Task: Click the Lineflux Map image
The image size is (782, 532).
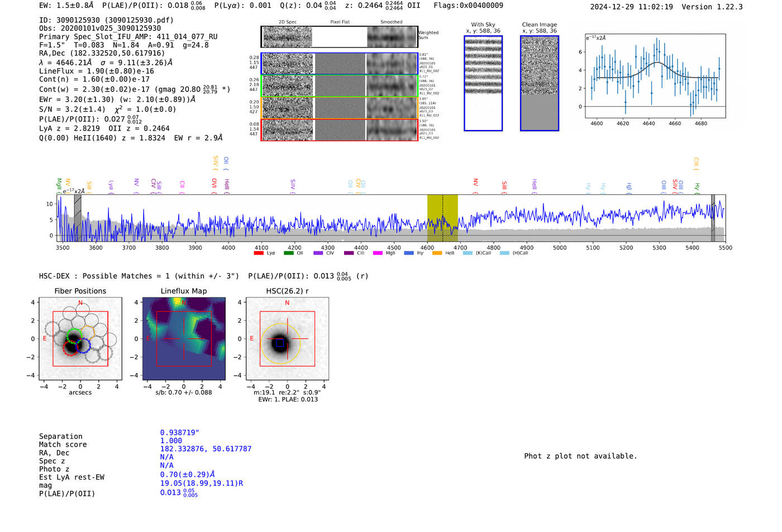Action: tap(184, 339)
